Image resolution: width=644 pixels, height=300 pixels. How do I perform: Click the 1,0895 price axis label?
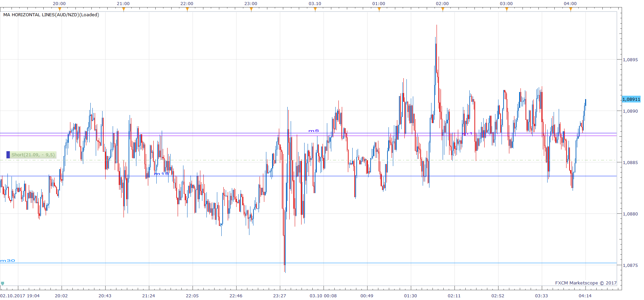point(630,60)
